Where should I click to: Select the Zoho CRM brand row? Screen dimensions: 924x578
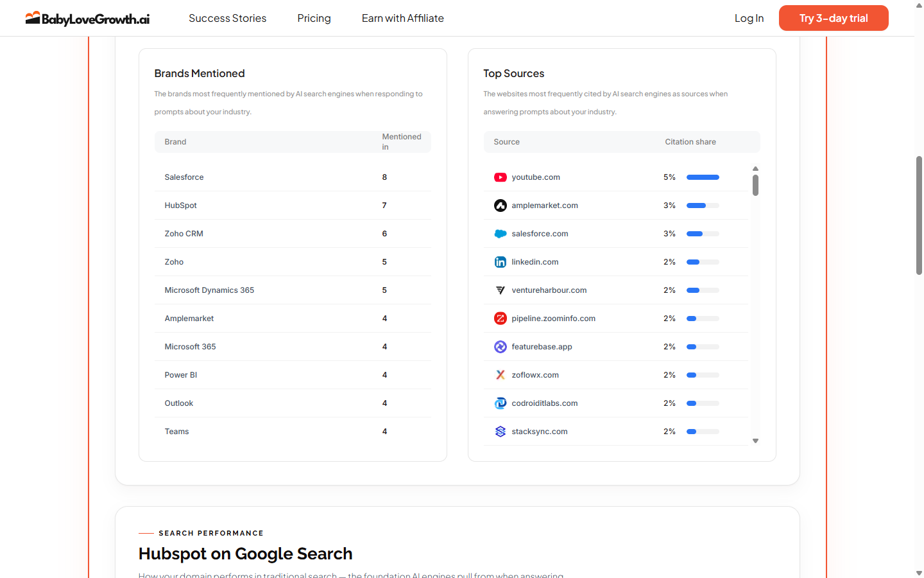point(293,234)
